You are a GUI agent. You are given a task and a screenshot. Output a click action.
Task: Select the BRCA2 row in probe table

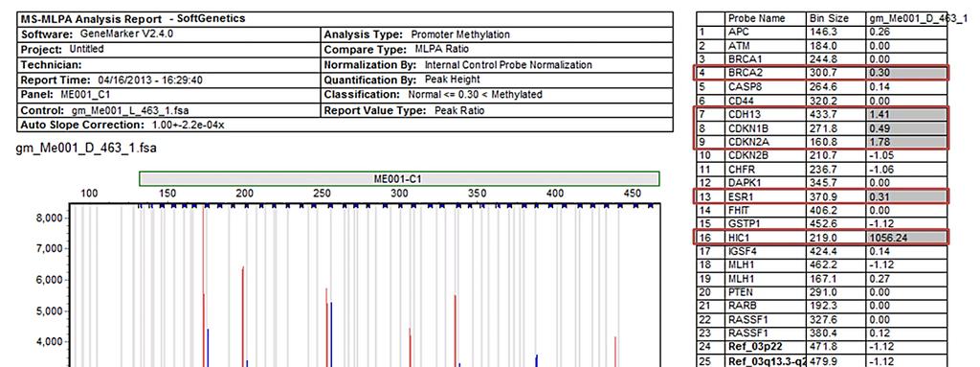(x=822, y=73)
